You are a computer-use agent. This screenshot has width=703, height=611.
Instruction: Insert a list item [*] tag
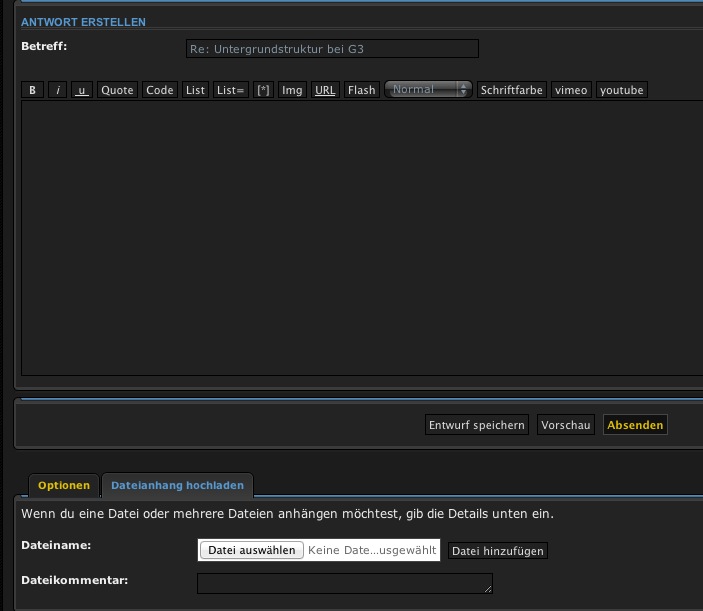[x=263, y=90]
